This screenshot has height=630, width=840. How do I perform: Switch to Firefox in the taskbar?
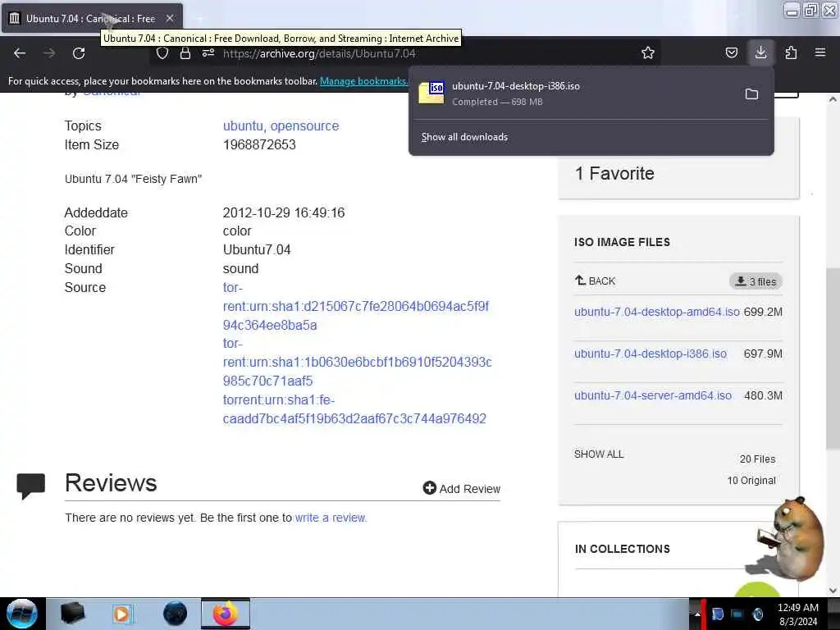pyautogui.click(x=226, y=614)
